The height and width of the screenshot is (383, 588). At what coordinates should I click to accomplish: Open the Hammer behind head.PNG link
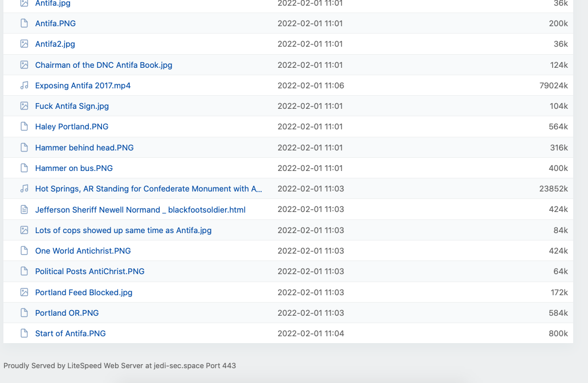pyautogui.click(x=84, y=148)
